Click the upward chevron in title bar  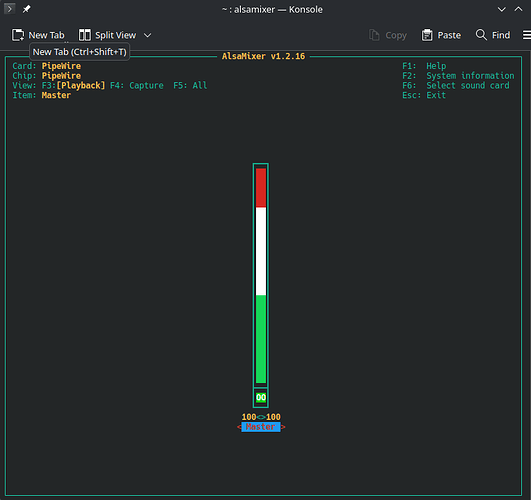pyautogui.click(x=518, y=9)
